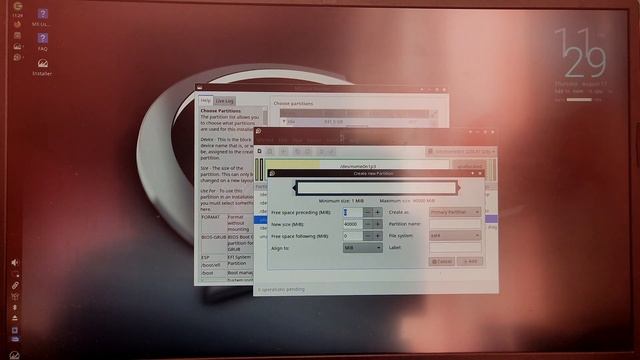Click the left resize handle arrow of partition bar

[x=294, y=188]
